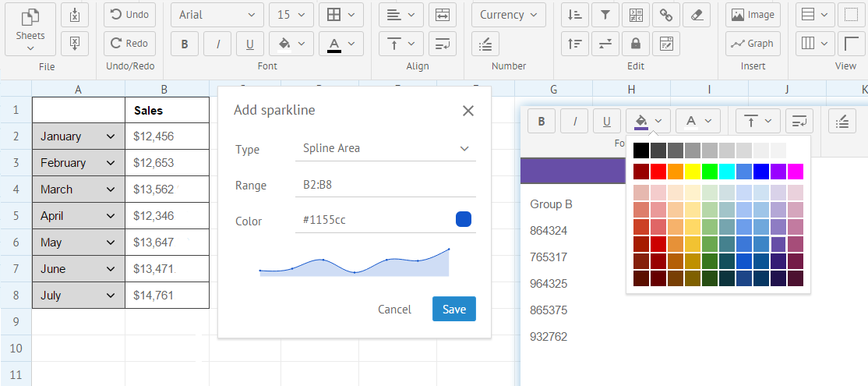Pick the bright yellow color swatch
This screenshot has height=386, width=868.
click(x=692, y=171)
